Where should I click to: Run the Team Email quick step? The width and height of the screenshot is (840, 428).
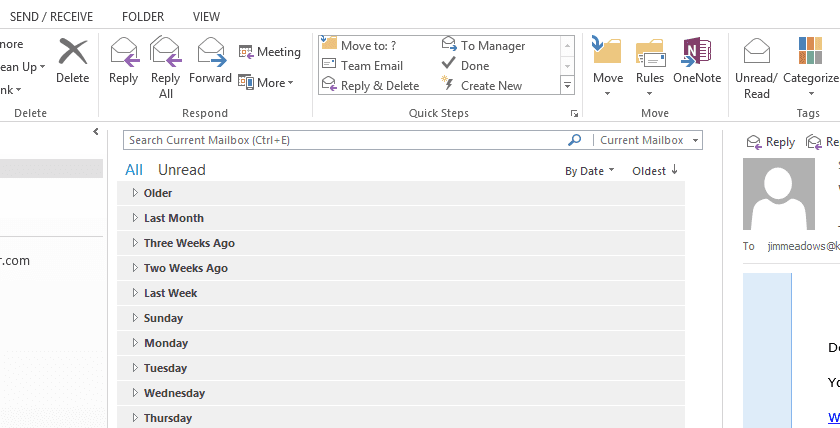coord(371,66)
